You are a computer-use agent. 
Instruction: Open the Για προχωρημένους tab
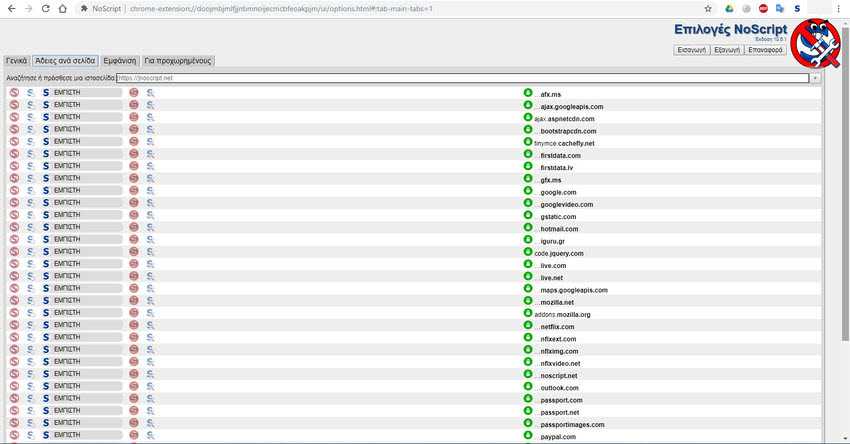coord(178,61)
